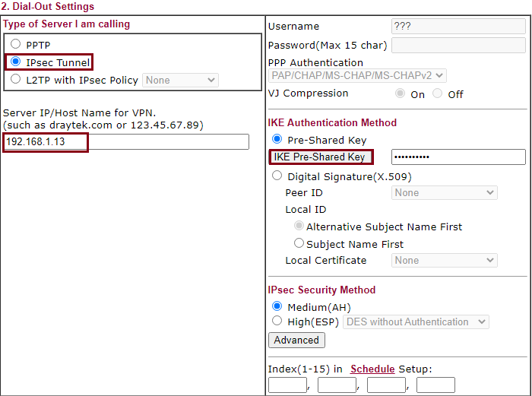Choose the IPsec Tunnel radio option

16,62
